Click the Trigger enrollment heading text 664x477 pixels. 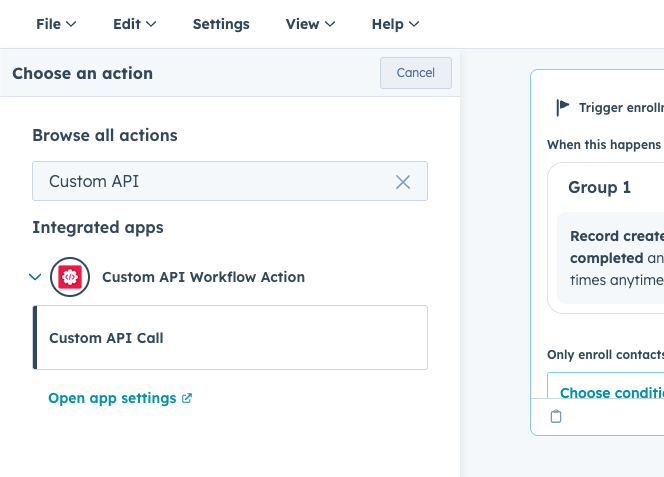[x=620, y=107]
